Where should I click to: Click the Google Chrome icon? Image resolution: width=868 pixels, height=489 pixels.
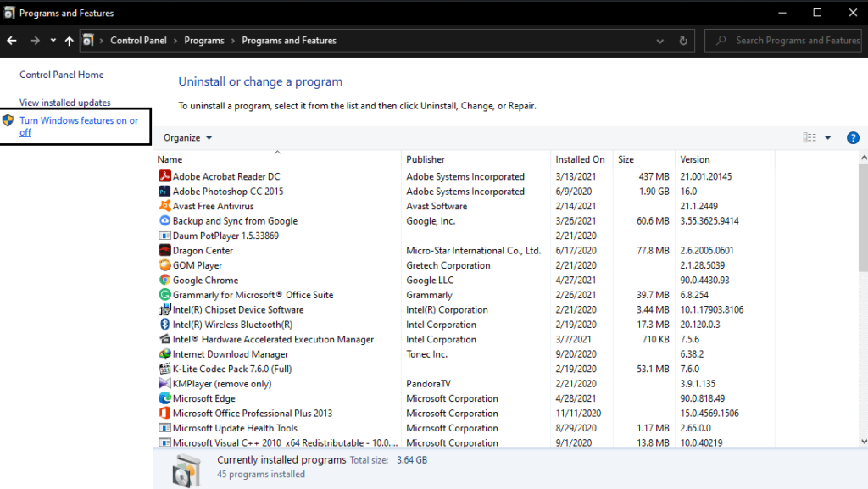click(x=164, y=280)
